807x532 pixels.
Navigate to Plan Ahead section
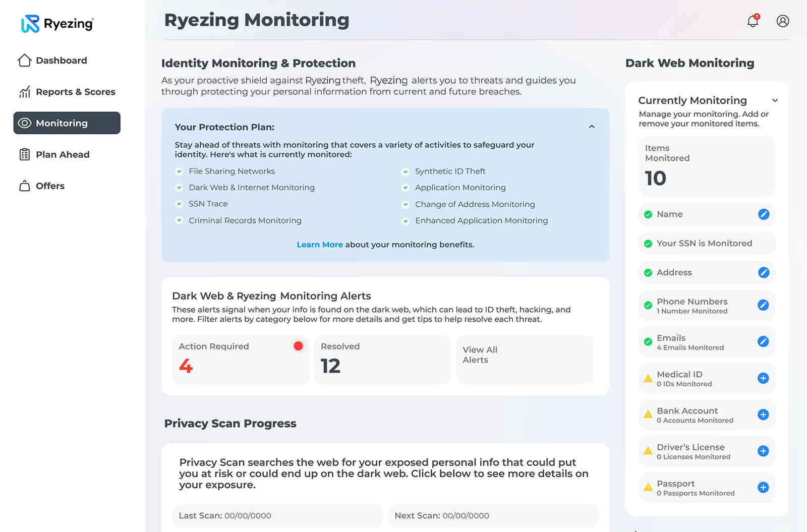point(62,155)
